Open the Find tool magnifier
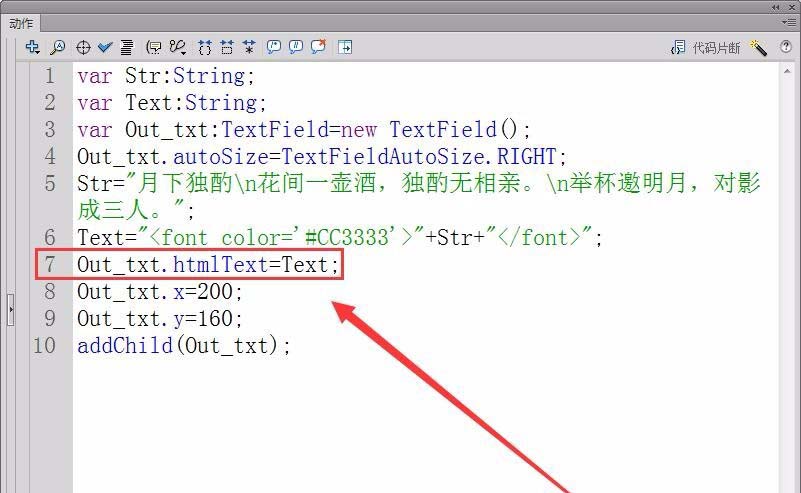Screen dimensions: 801x493 tap(57, 48)
